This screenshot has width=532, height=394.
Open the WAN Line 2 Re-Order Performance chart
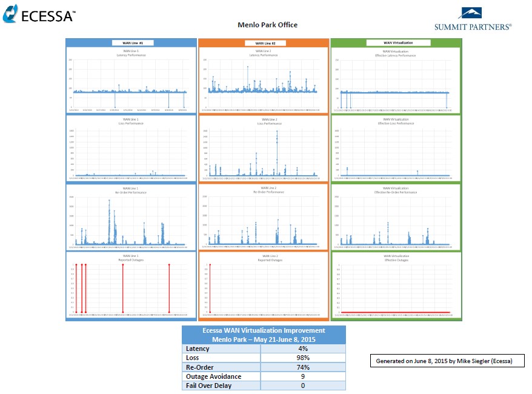coord(264,217)
